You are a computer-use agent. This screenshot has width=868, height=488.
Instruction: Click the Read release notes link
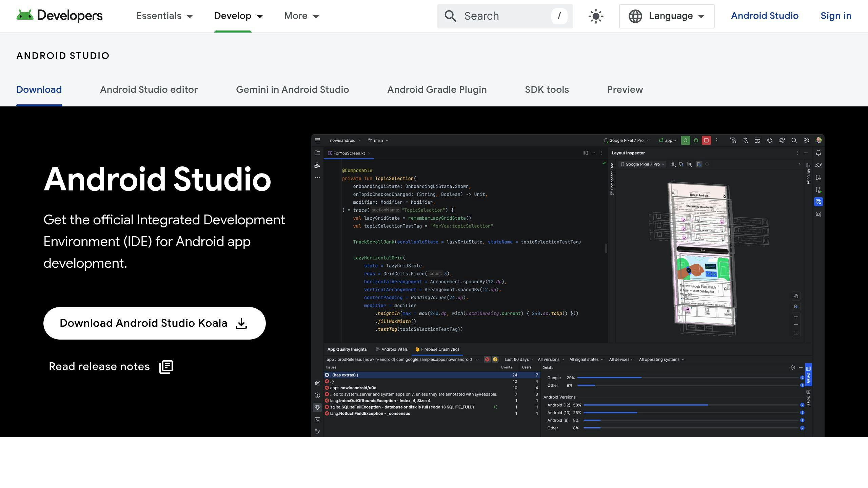[111, 366]
